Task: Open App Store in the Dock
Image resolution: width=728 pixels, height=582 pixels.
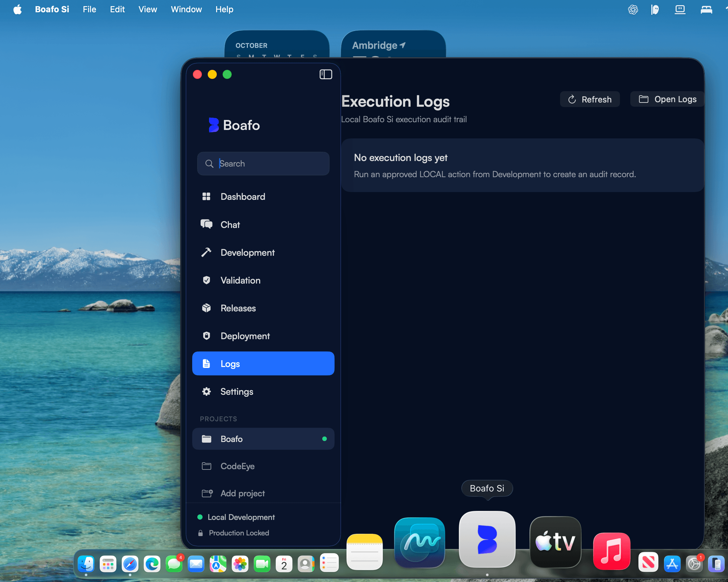Action: coord(672,564)
